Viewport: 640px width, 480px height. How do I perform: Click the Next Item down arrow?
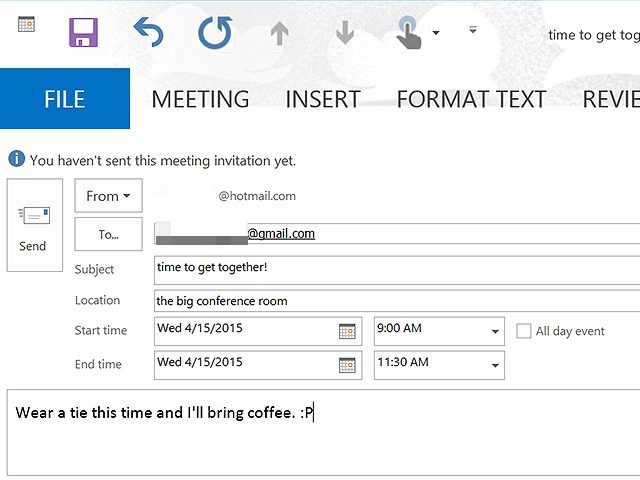(345, 34)
